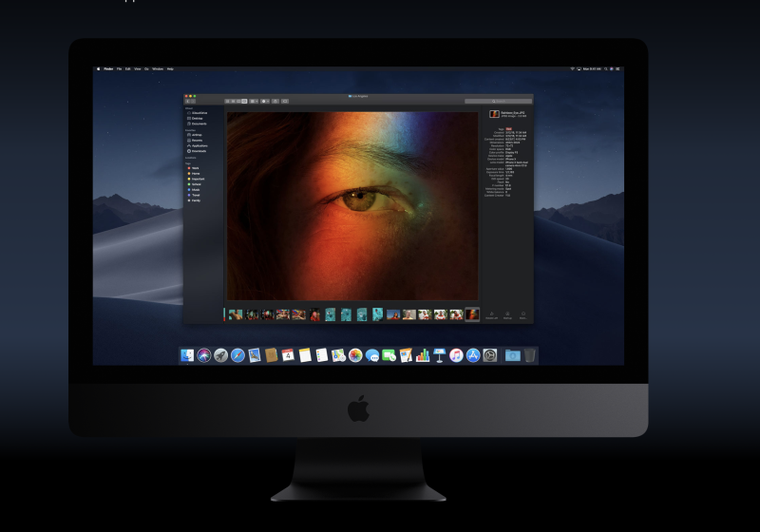Image resolution: width=760 pixels, height=532 pixels.
Task: Switch Finder to column view
Action: [x=238, y=102]
